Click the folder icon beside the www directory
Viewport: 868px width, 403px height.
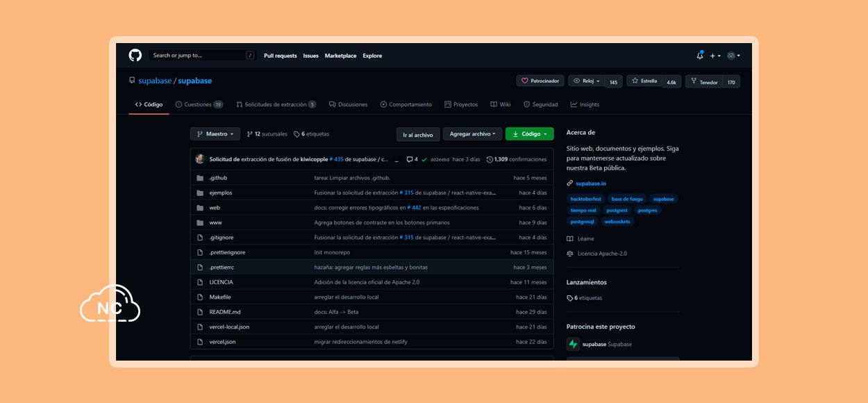click(x=200, y=222)
